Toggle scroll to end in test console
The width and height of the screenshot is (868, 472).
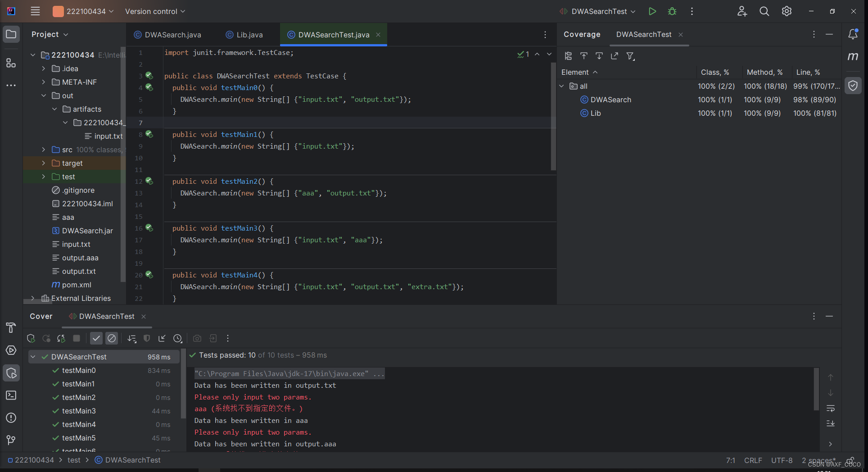(x=831, y=423)
